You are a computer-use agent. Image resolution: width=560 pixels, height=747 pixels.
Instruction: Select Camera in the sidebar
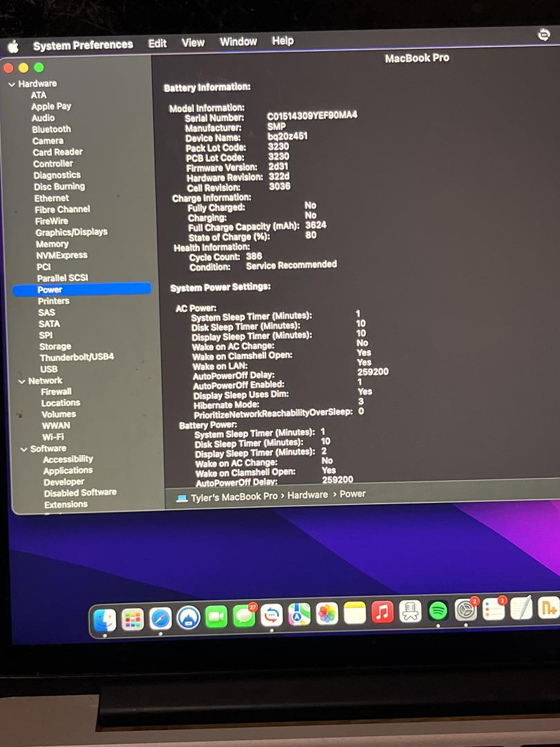[x=48, y=141]
